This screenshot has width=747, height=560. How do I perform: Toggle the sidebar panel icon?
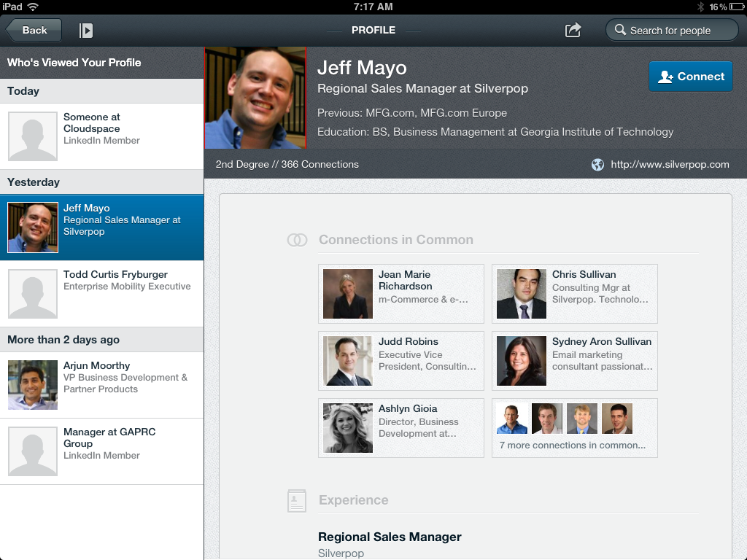coord(86,31)
